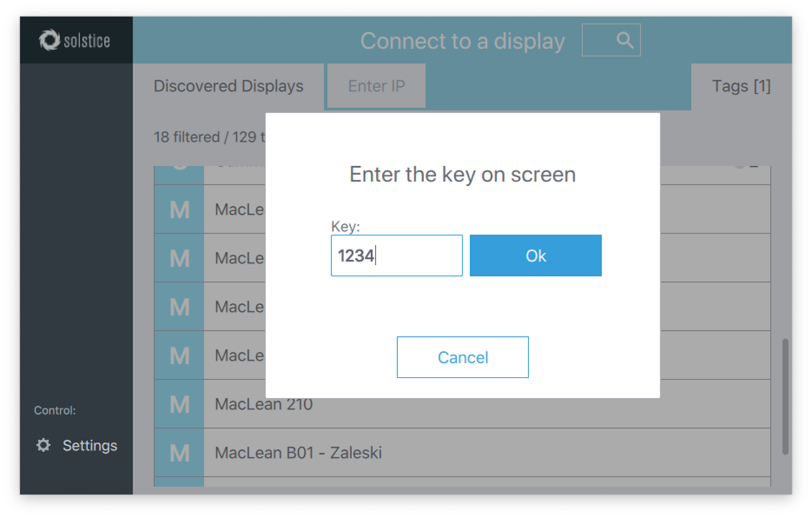This screenshot has width=812, height=518.
Task: Click the Connect to a display header title
Action: click(462, 41)
